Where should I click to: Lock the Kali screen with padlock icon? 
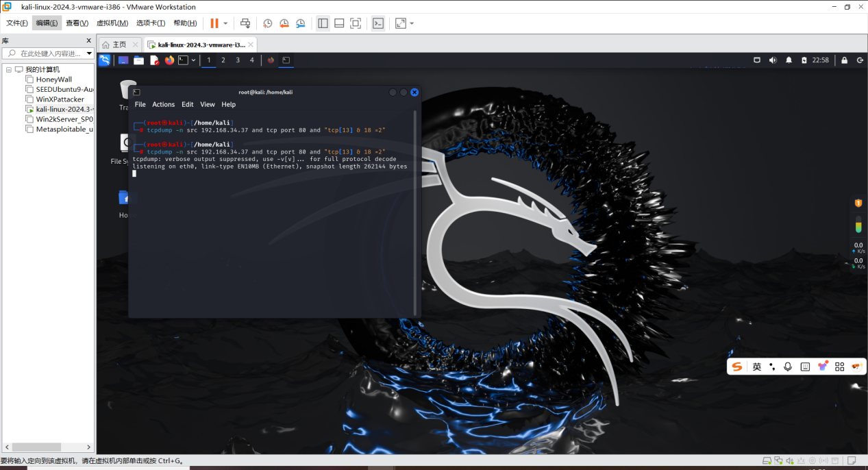[x=845, y=60]
